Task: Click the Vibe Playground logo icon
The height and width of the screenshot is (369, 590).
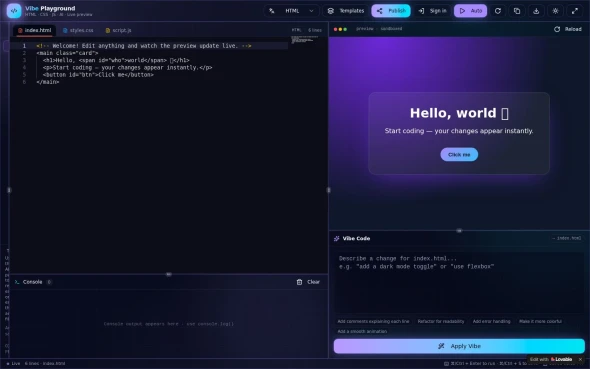Action: point(14,11)
